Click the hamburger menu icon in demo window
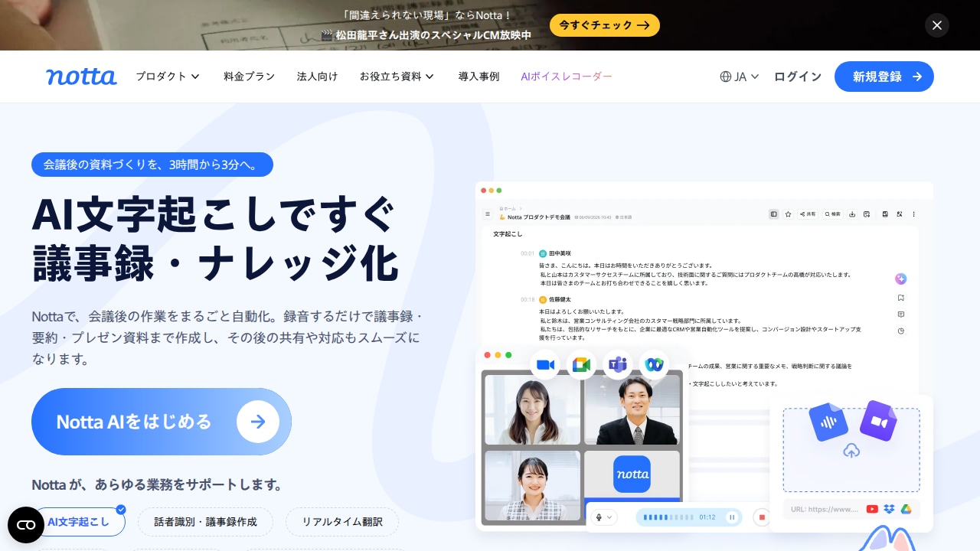980x551 pixels. 487,214
